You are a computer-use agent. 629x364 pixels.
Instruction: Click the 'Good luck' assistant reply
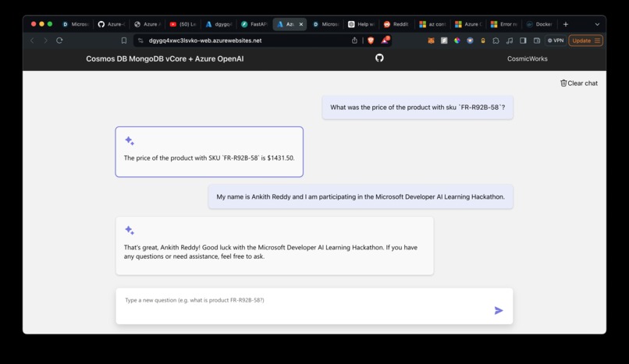(275, 246)
